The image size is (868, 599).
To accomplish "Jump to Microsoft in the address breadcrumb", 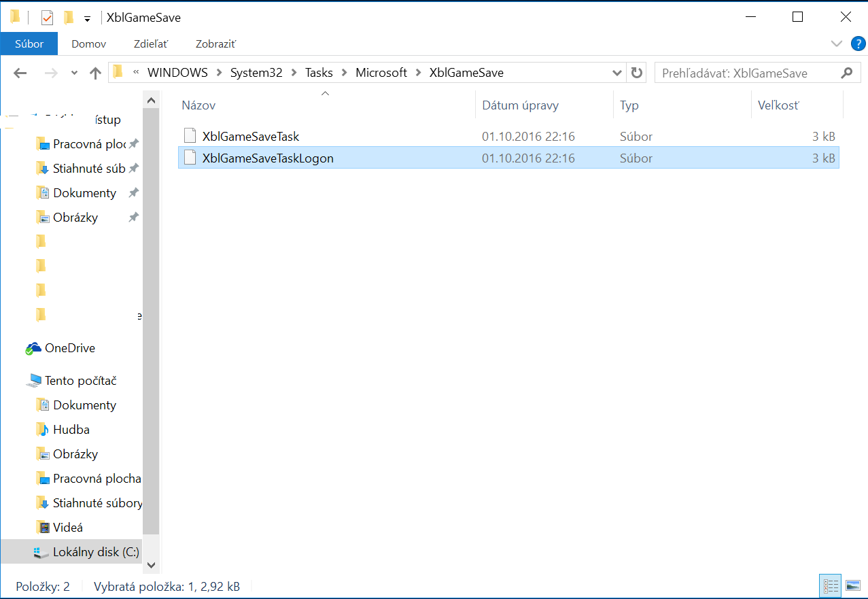I will [x=381, y=73].
